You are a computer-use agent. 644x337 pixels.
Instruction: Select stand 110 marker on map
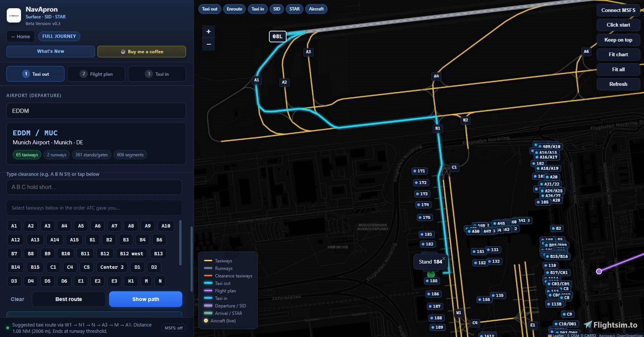pyautogui.click(x=550, y=265)
